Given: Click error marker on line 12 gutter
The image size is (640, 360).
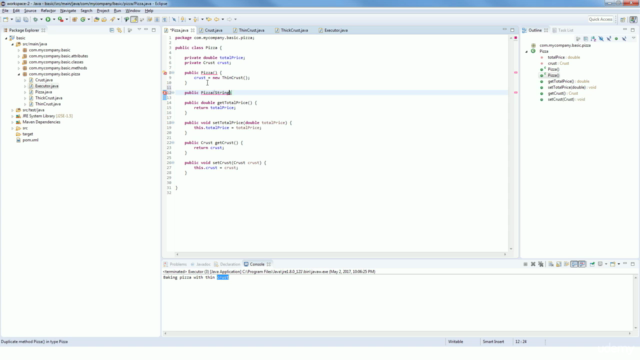Looking at the screenshot, I should (x=165, y=93).
